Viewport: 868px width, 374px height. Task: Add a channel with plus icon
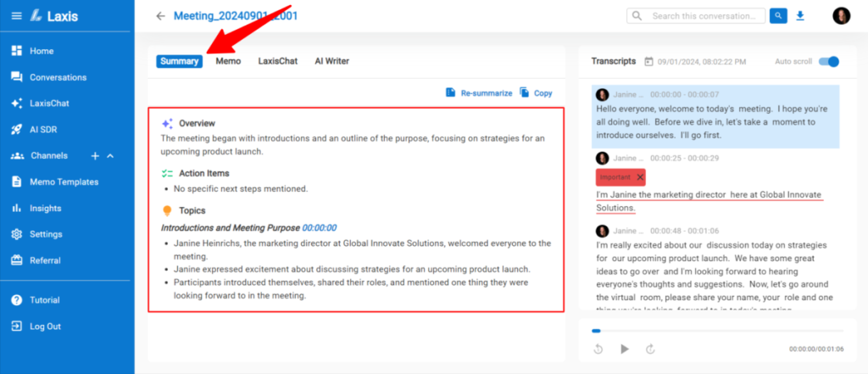[x=95, y=156]
